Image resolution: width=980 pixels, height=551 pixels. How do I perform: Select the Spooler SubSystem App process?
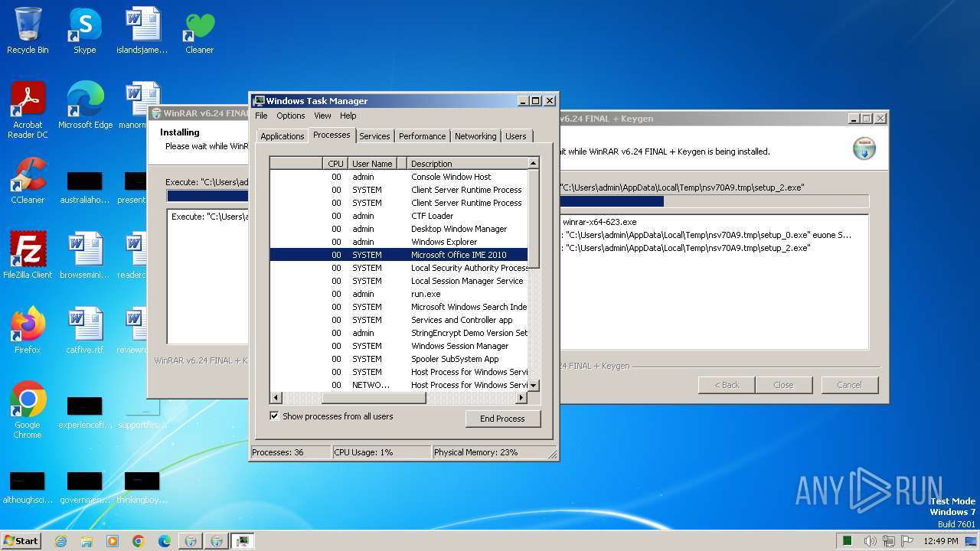[x=399, y=359]
